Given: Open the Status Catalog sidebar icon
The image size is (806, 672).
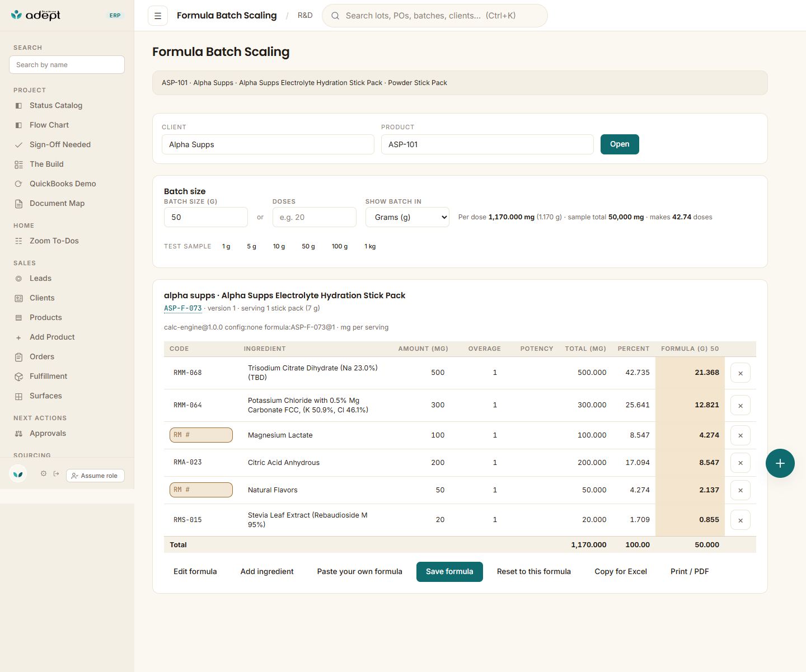Looking at the screenshot, I should 18,106.
